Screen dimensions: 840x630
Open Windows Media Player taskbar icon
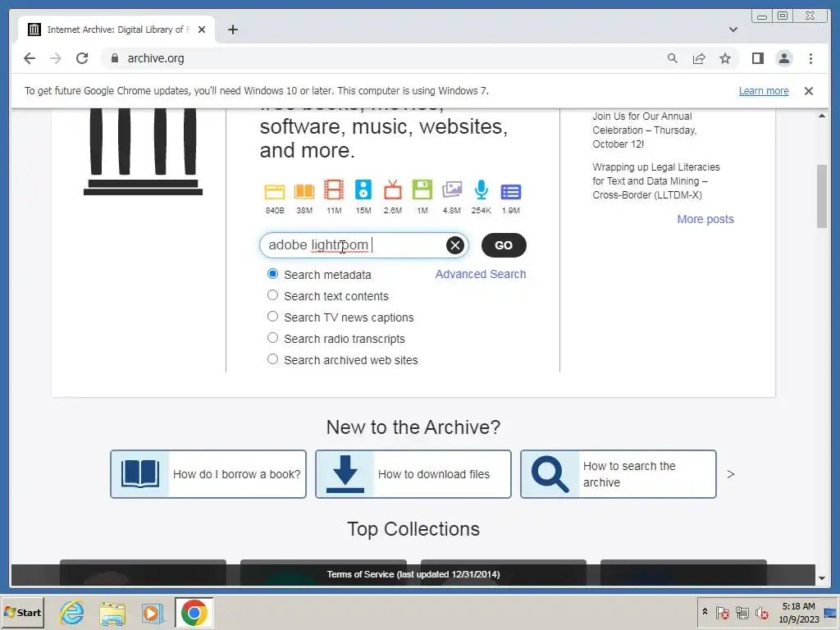[152, 612]
